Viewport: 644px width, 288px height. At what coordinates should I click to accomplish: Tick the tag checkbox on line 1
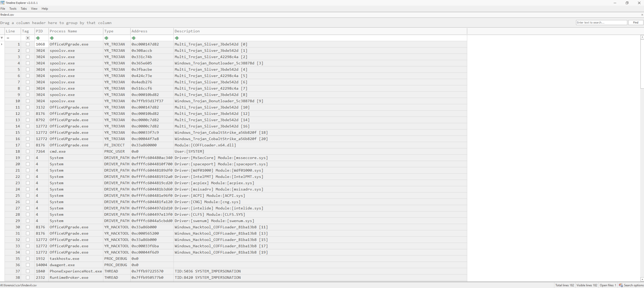click(x=28, y=44)
